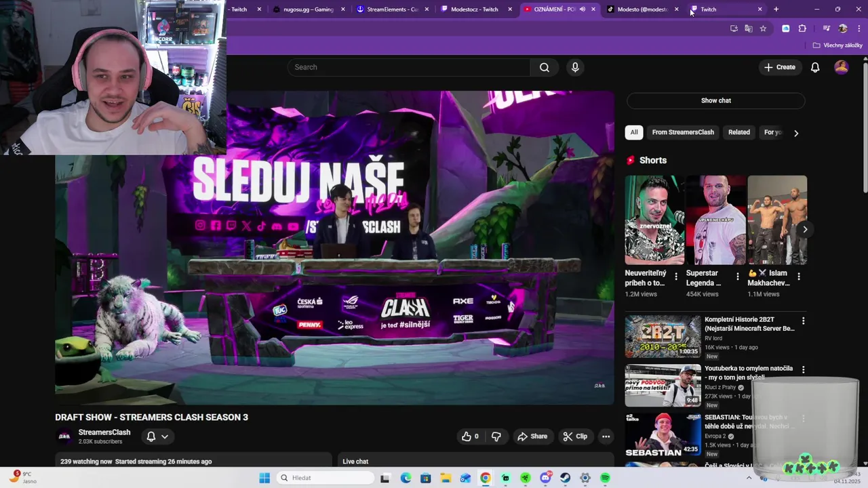
Task: Bookmark this page with star icon
Action: [763, 28]
